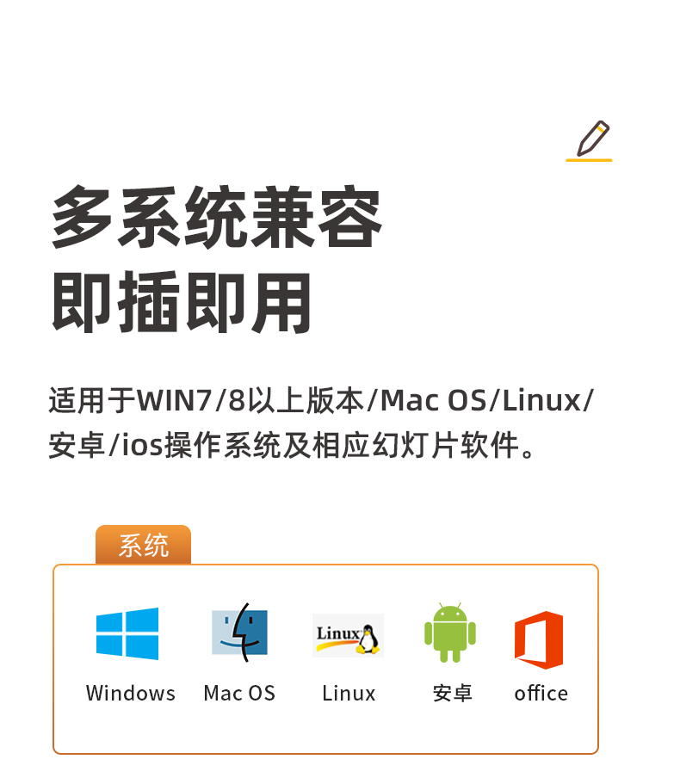Click the Mac OS text label
The image size is (680, 784).
click(x=239, y=694)
